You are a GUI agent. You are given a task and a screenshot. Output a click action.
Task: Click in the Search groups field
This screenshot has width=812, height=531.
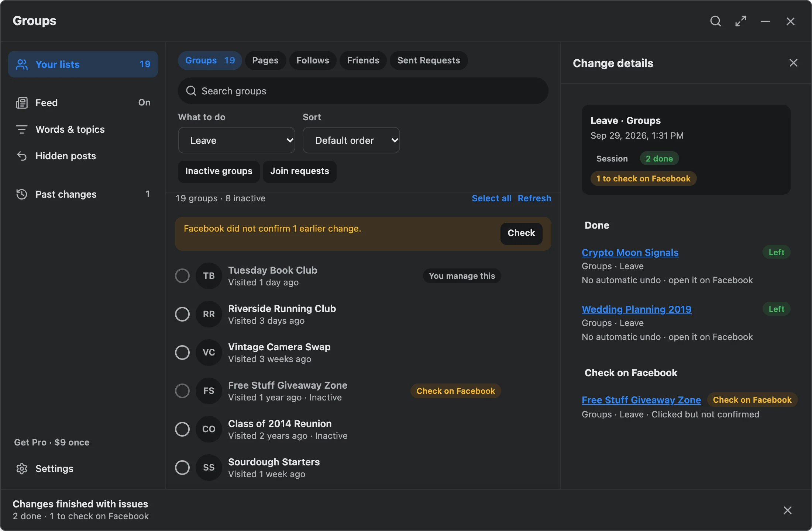363,91
